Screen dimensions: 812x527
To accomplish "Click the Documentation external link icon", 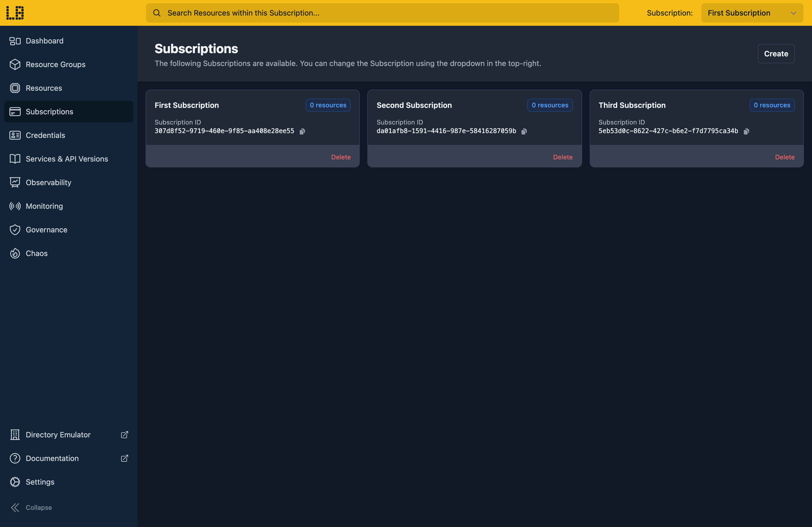I will pyautogui.click(x=125, y=458).
